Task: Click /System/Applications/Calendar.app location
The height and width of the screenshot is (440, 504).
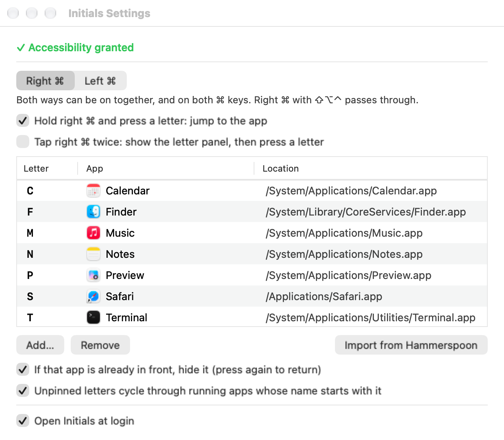Action: pos(351,191)
